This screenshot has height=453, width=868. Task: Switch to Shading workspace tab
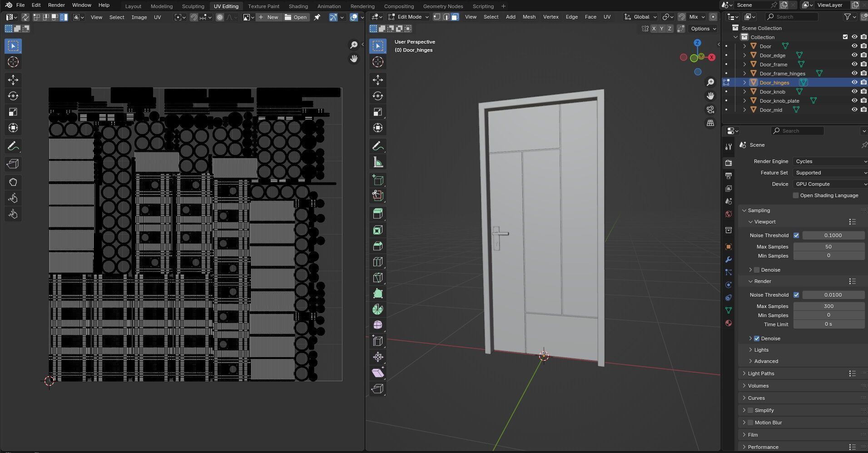[x=298, y=6]
